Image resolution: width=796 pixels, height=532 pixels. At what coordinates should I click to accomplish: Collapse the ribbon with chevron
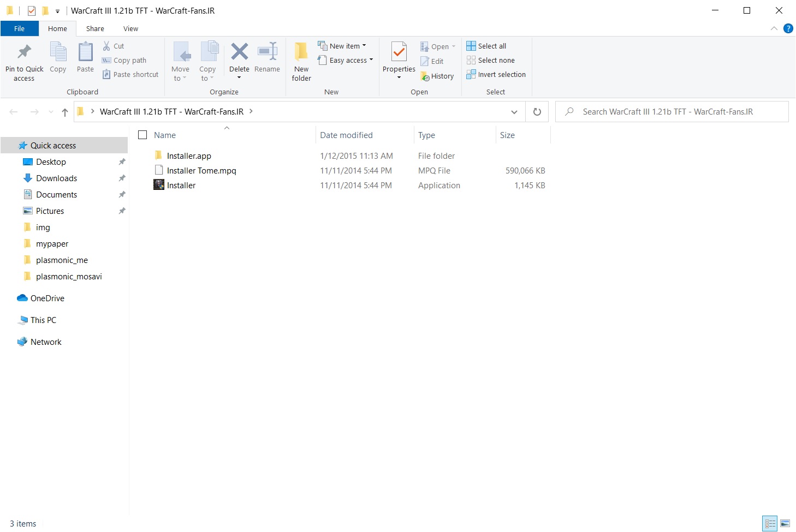tap(774, 28)
